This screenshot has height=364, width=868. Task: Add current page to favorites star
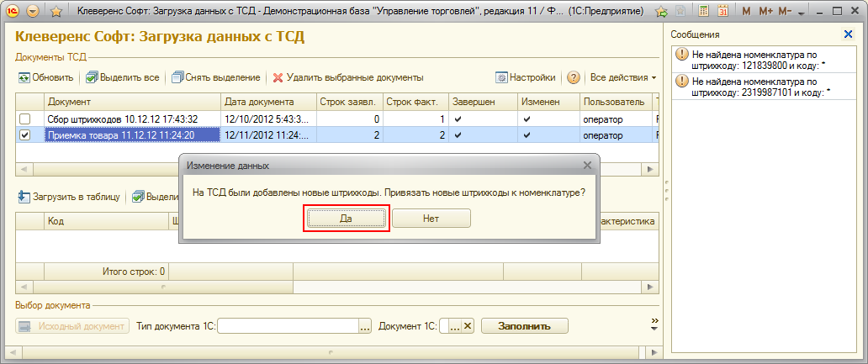coord(56,11)
